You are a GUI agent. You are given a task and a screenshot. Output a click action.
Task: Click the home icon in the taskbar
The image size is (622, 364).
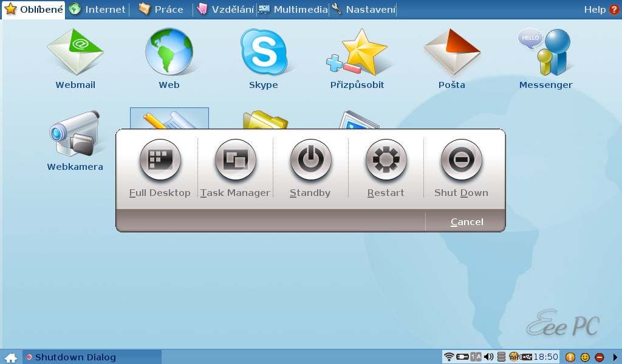click(x=11, y=357)
